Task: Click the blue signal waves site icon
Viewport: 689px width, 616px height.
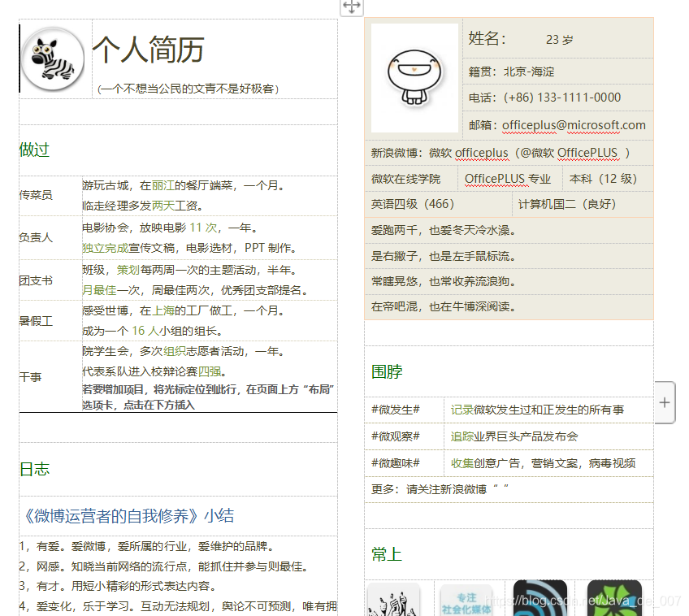Action: [540, 598]
